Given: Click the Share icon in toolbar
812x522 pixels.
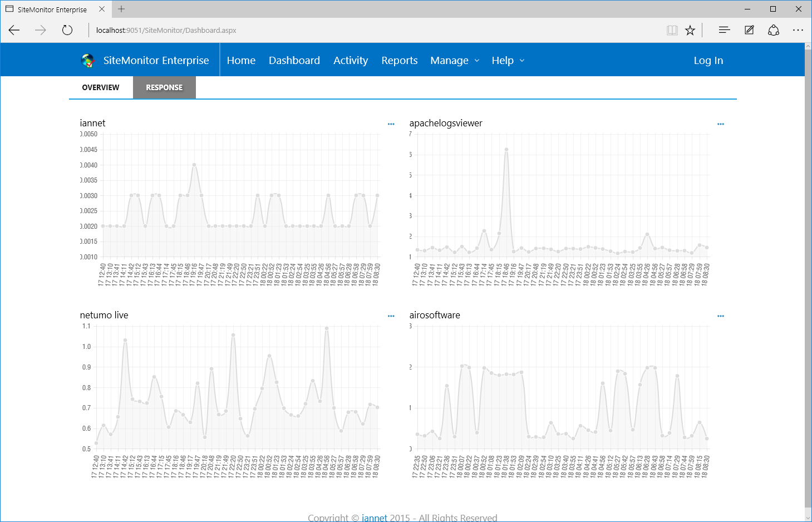Looking at the screenshot, I should (774, 30).
